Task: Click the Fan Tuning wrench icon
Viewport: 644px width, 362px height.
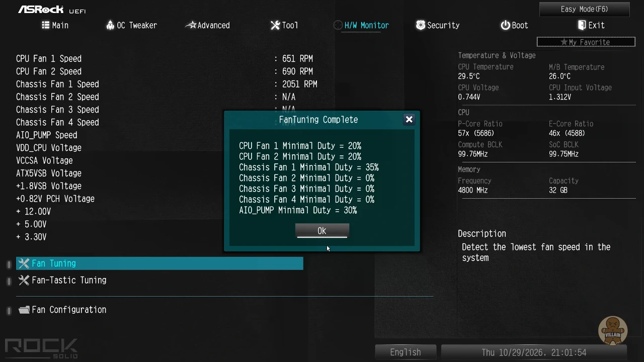Action: pyautogui.click(x=24, y=263)
